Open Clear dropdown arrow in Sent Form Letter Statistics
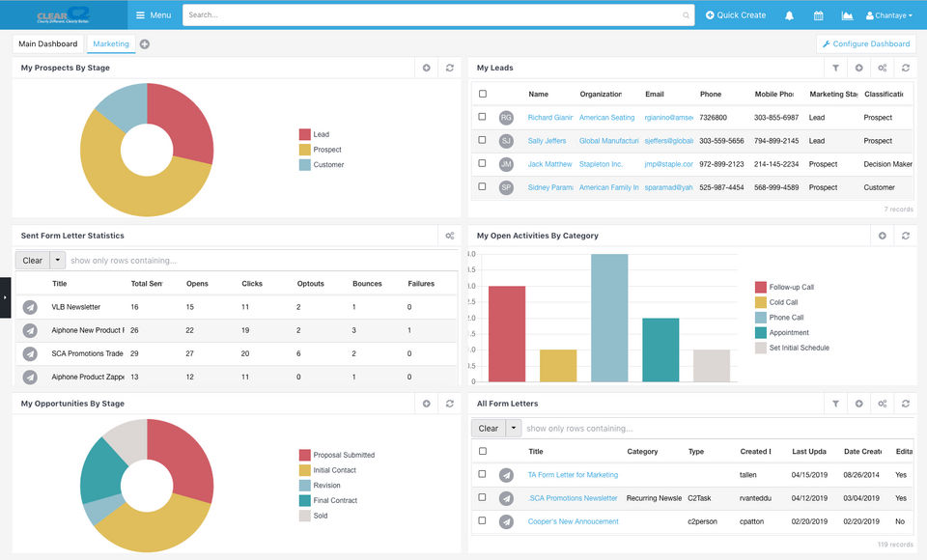This screenshot has width=927, height=560. [x=57, y=260]
